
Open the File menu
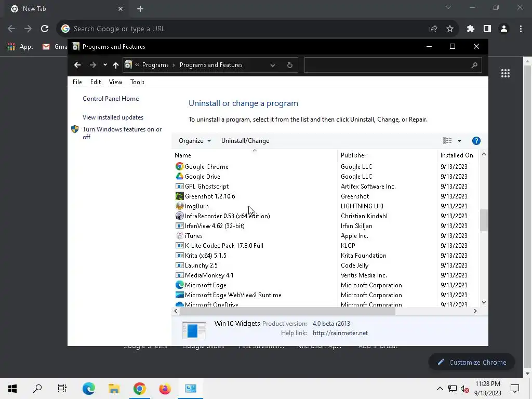click(x=77, y=82)
